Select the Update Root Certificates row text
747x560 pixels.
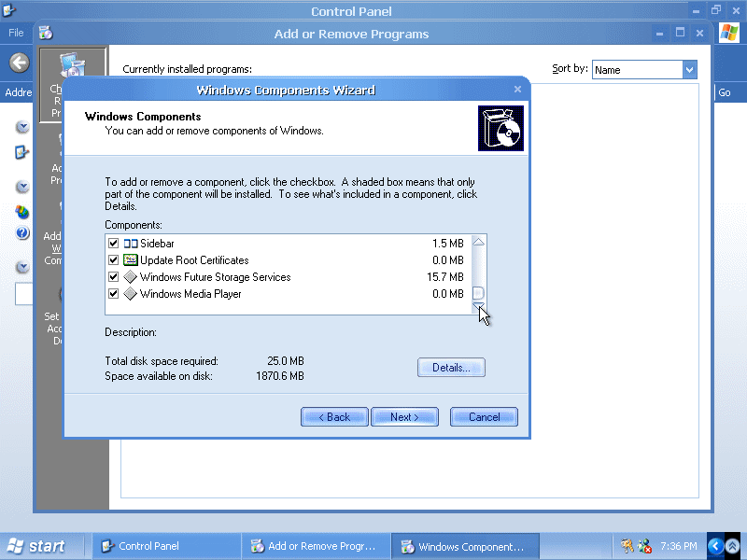tap(194, 260)
